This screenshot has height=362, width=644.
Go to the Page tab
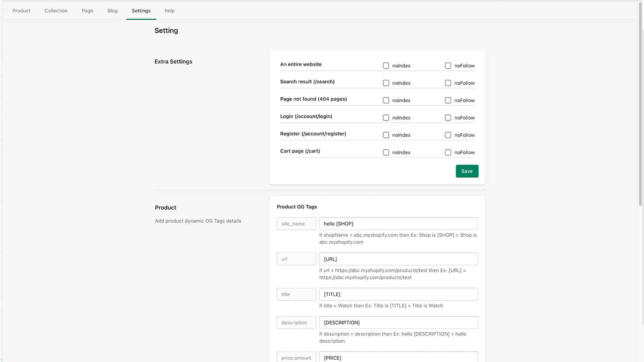pos(87,10)
